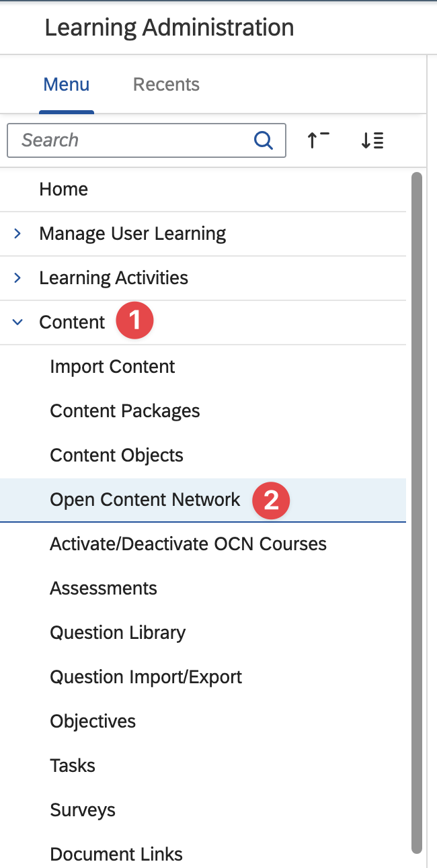
Task: Open the Recents tab
Action: [x=166, y=85]
